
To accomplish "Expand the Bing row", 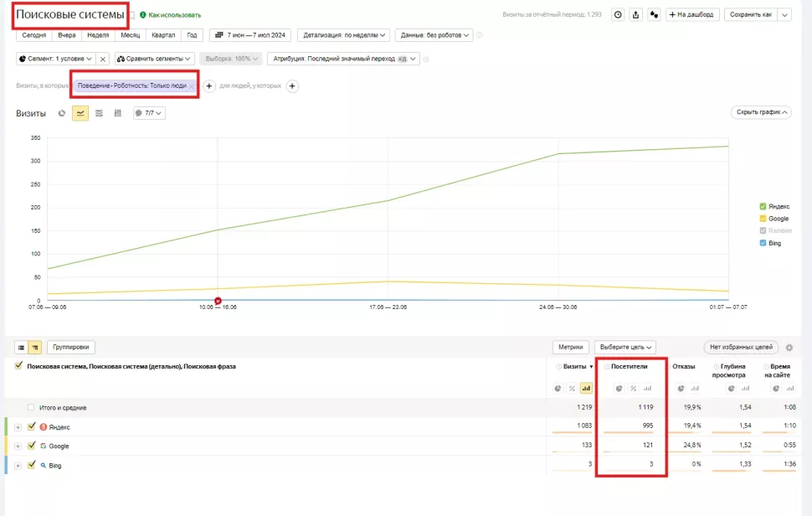I will coord(18,466).
